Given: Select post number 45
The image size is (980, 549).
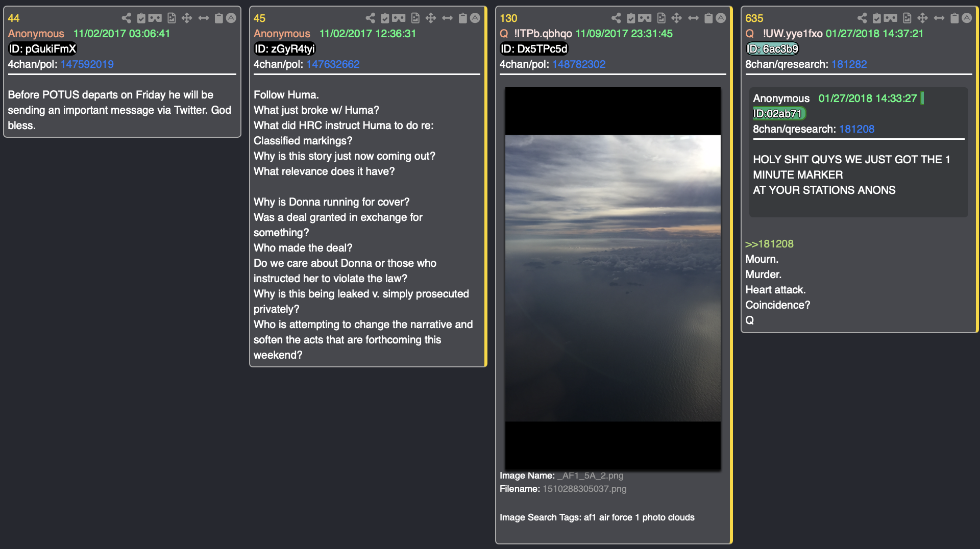Looking at the screenshot, I should pos(259,18).
